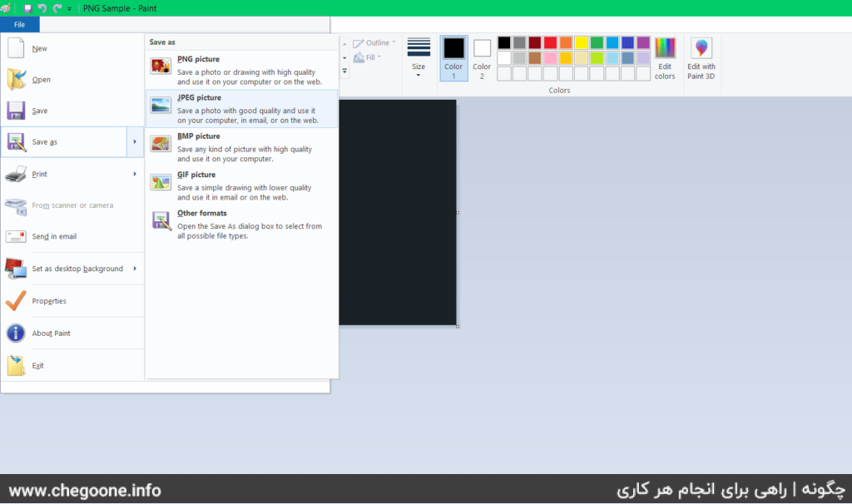Choose Save from the File menu
Image resolution: width=852 pixels, height=504 pixels.
[x=72, y=111]
